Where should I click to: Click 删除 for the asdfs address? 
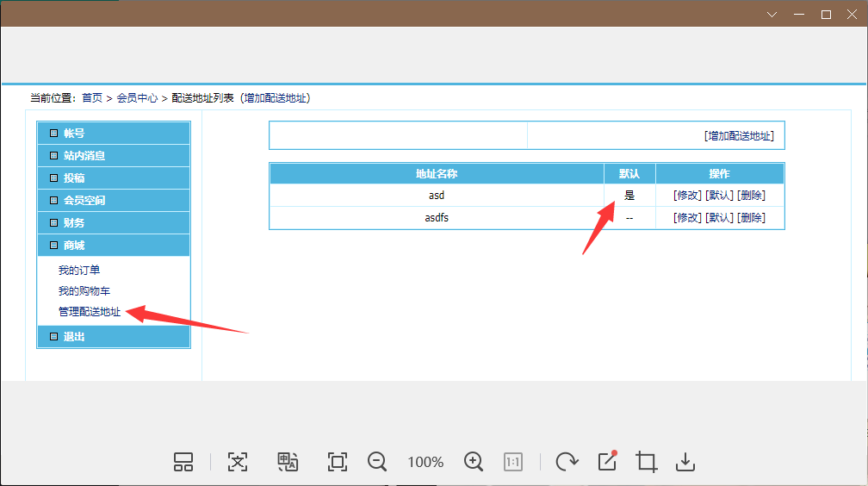[x=751, y=218]
